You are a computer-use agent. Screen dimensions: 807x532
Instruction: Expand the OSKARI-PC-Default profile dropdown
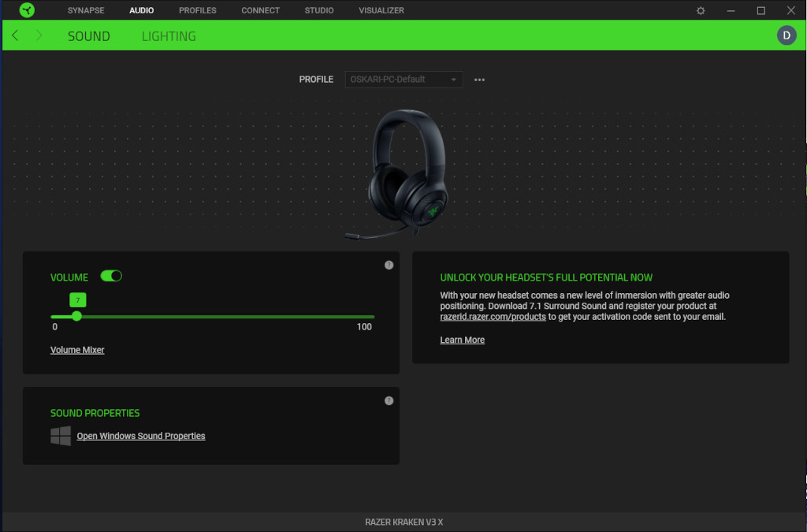point(403,80)
